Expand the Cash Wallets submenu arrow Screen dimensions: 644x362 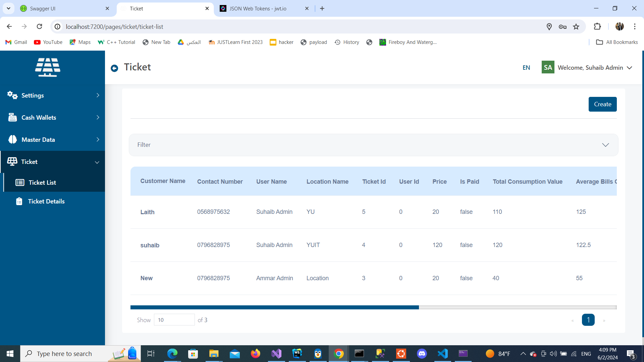tap(98, 117)
